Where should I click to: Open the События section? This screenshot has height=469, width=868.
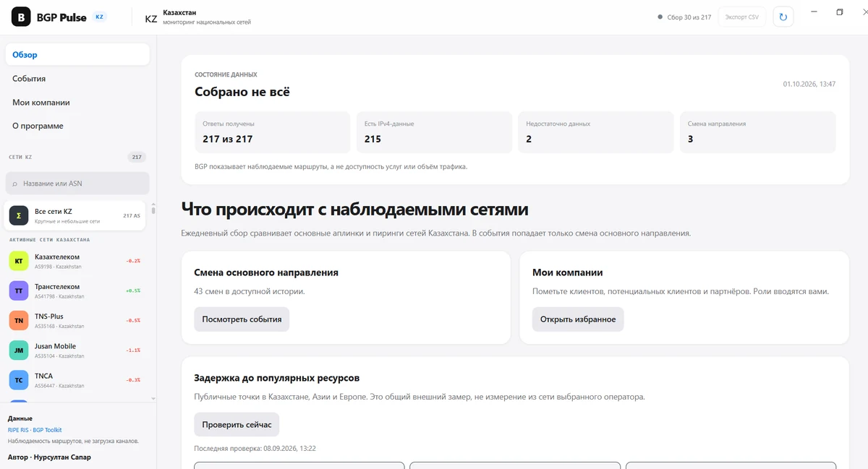point(77,79)
